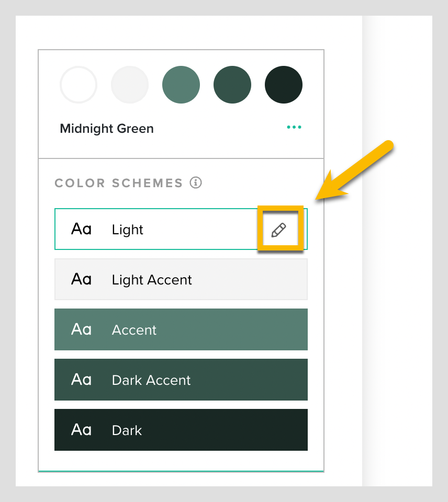Choose the Light color scheme row

coord(181,229)
